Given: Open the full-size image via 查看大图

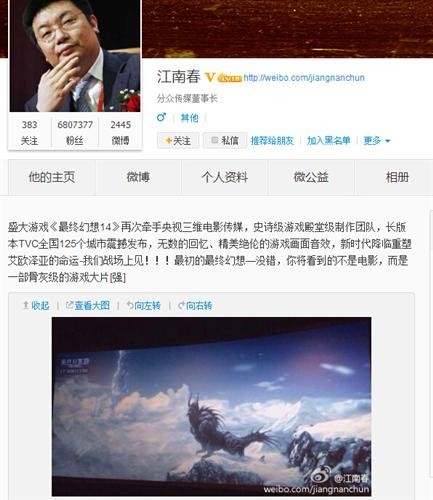Looking at the screenshot, I should pos(88,305).
